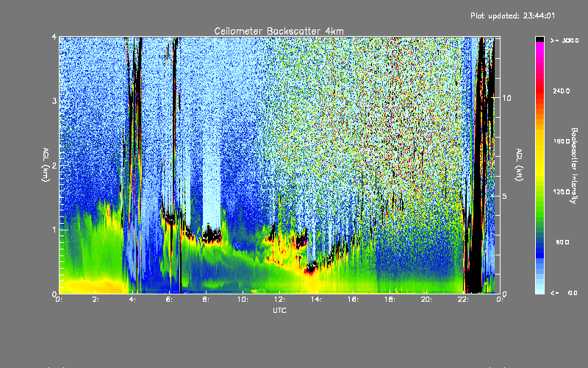This screenshot has height=368, width=588.
Task: Click the '14:' tick label on the UTC axis
Action: (316, 300)
